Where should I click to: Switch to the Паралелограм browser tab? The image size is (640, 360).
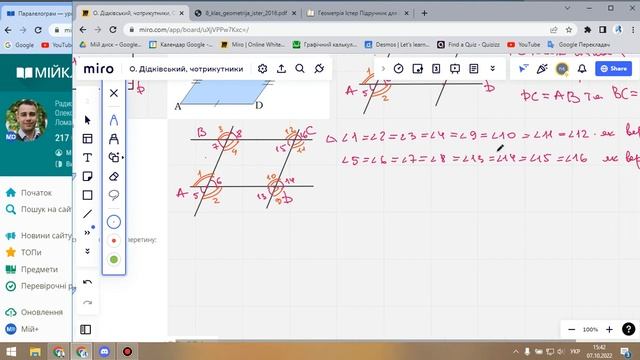click(39, 13)
